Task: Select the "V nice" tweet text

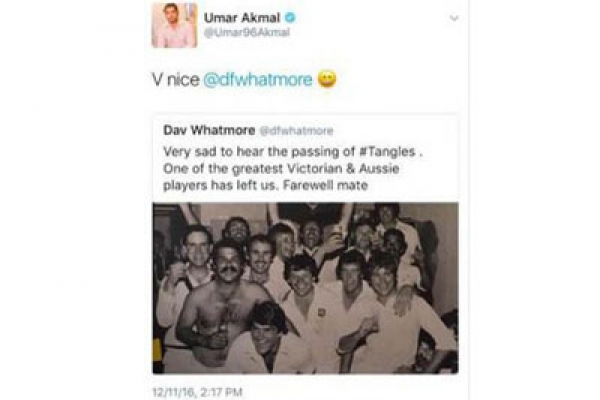Action: (x=176, y=80)
